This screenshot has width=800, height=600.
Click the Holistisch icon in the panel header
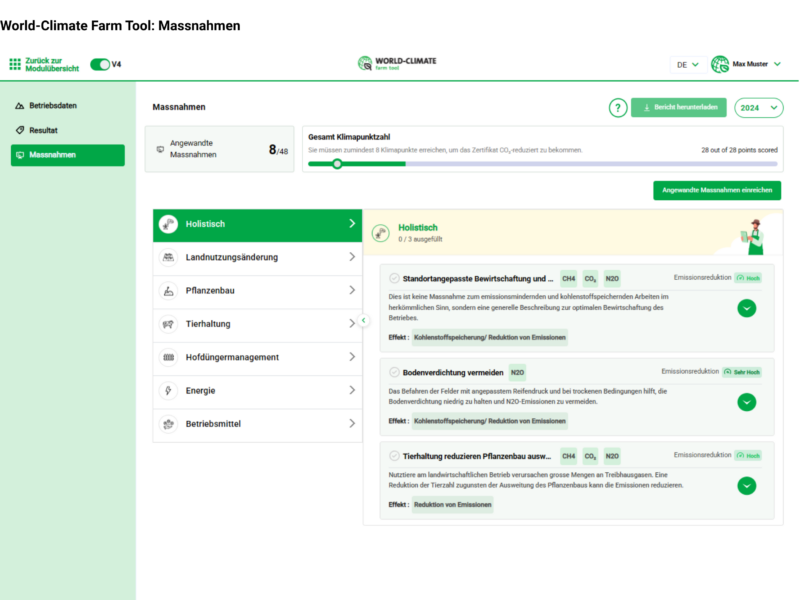tap(381, 233)
